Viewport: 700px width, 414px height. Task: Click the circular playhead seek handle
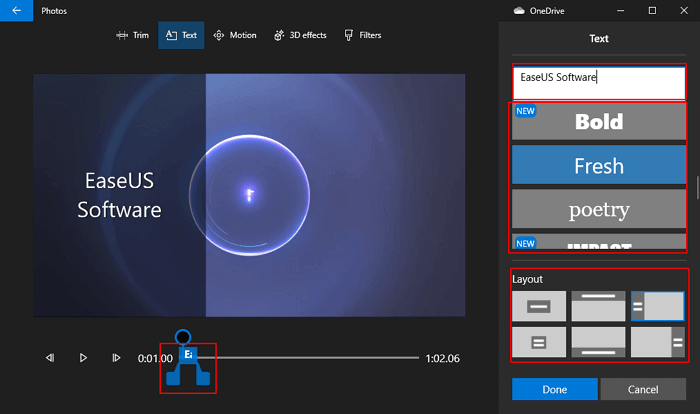coord(182,338)
